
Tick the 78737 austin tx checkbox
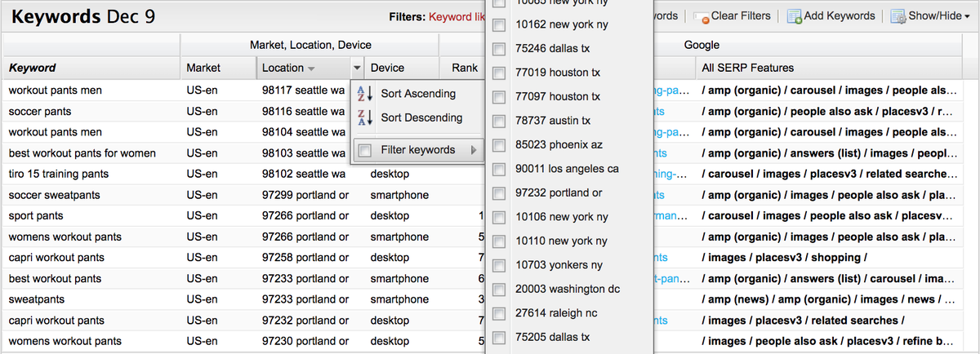point(499,121)
